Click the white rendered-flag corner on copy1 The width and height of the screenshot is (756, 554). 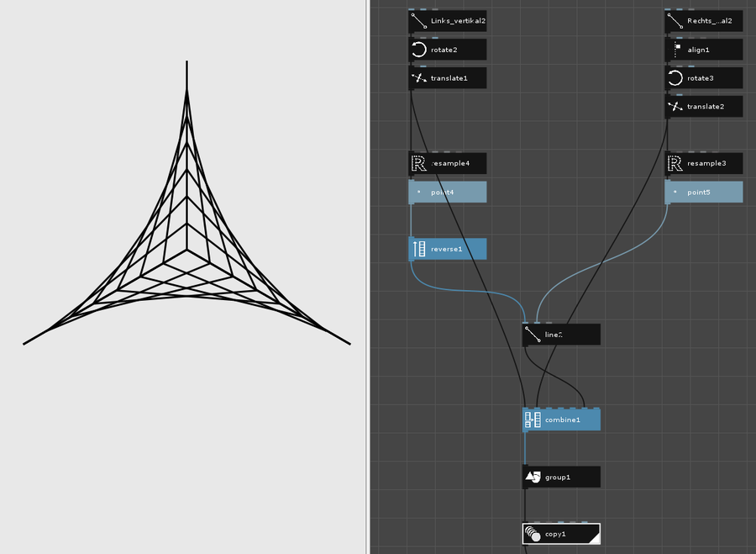click(x=596, y=539)
